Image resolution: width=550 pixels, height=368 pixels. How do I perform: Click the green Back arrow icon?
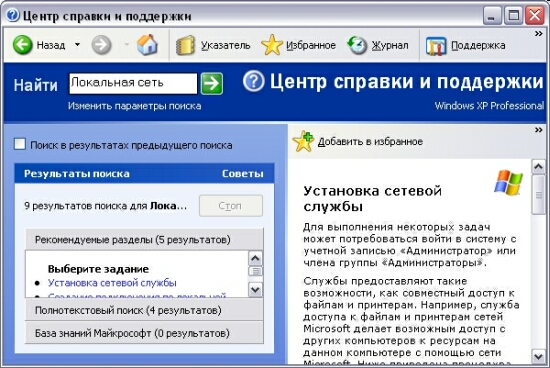(22, 45)
